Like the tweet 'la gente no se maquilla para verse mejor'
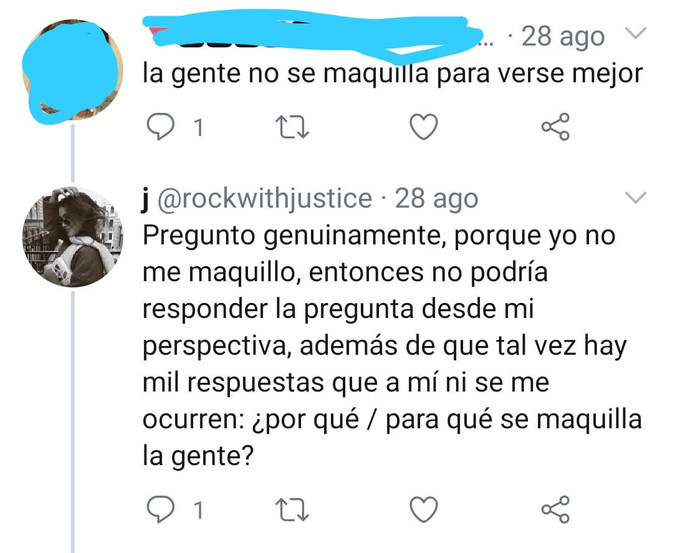 click(x=424, y=127)
